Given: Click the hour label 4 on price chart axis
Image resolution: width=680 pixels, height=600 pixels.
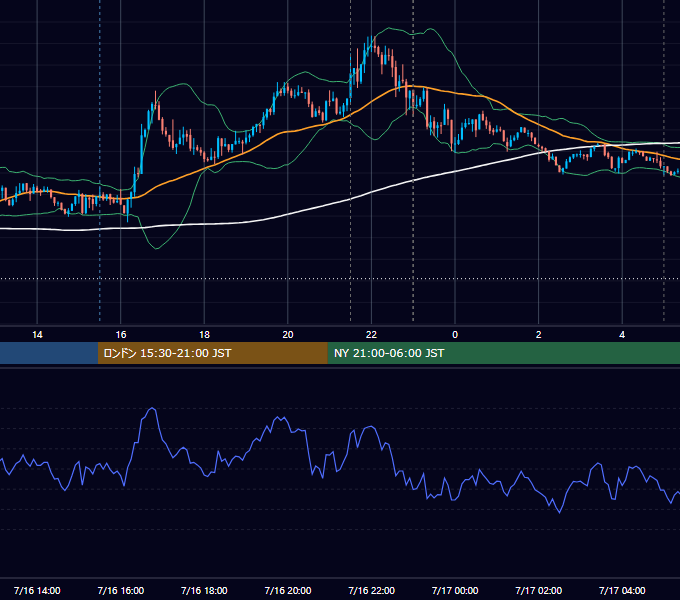Looking at the screenshot, I should coord(622,335).
